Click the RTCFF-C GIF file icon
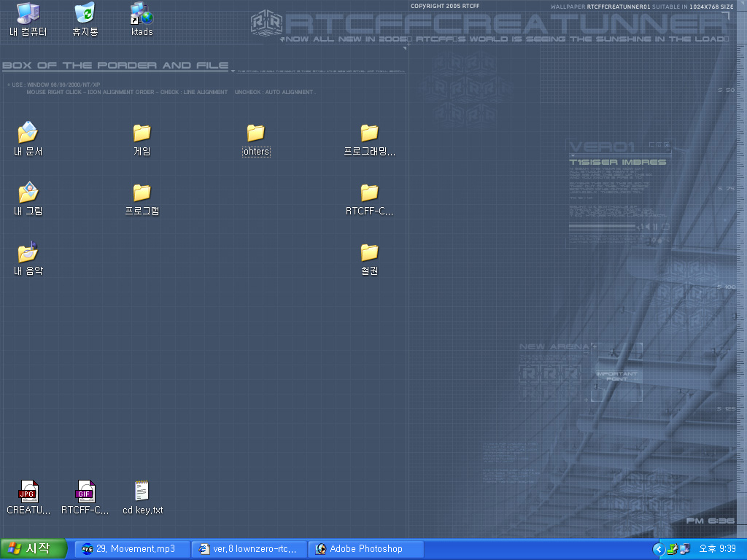Screen dimensions: 747x560 (x=85, y=491)
